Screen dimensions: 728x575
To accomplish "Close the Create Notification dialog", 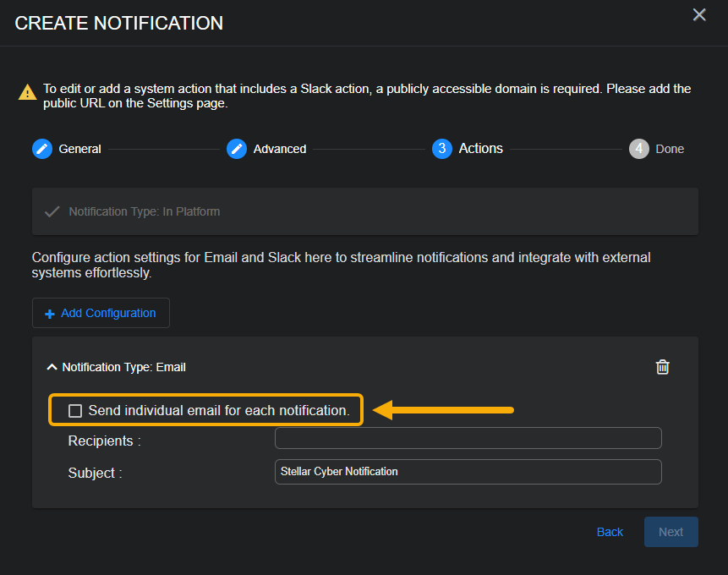I will 699,15.
